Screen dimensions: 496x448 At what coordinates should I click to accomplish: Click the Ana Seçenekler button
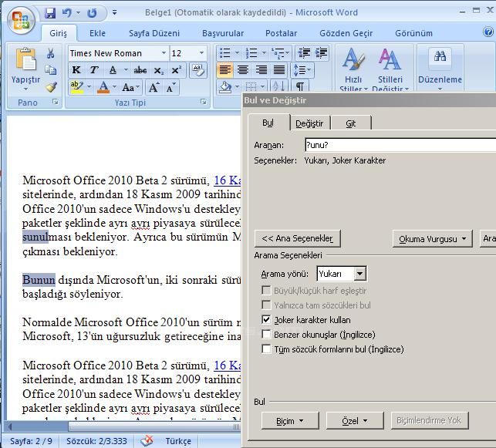coord(298,239)
